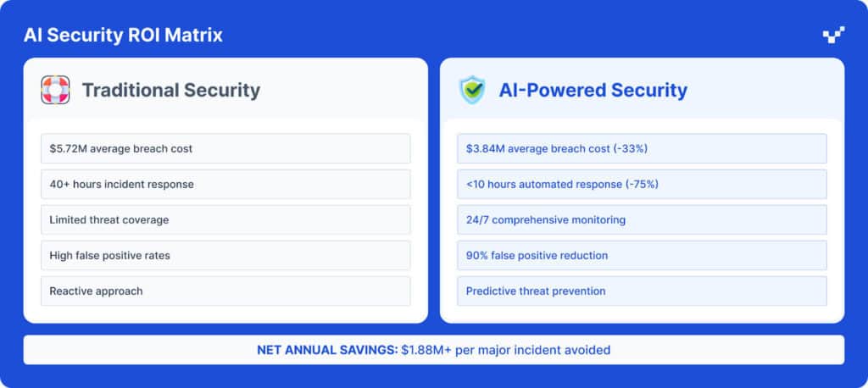Click the $5.72M average breach cost row
868x388 pixels.
[x=225, y=148]
